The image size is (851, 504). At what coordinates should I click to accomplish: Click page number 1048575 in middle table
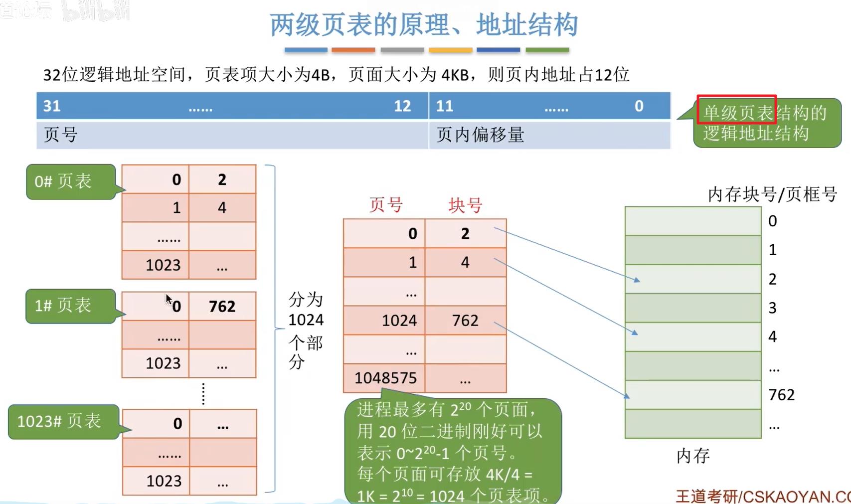(384, 378)
